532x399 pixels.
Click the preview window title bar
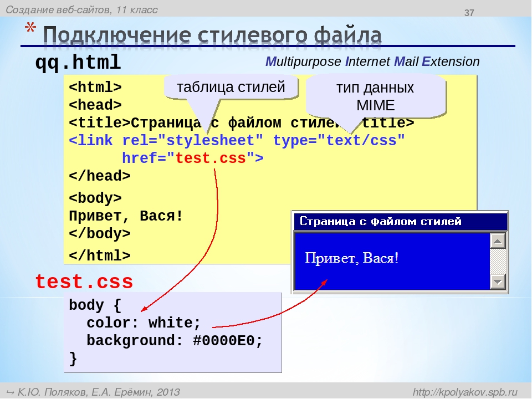400,222
